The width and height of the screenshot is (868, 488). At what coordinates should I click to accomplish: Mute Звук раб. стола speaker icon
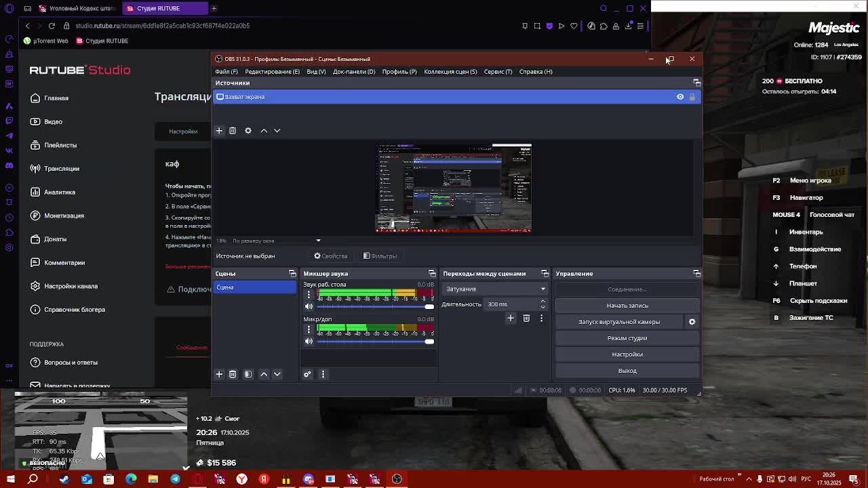(x=309, y=306)
